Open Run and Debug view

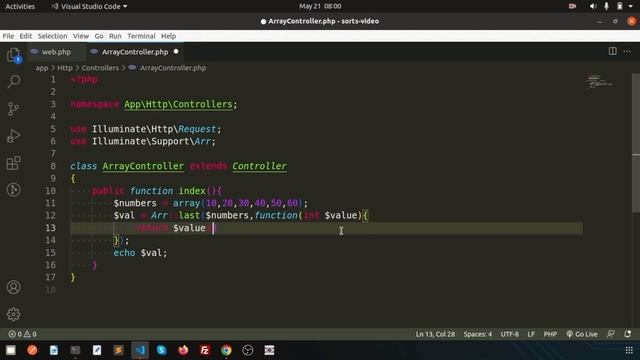coord(13,136)
